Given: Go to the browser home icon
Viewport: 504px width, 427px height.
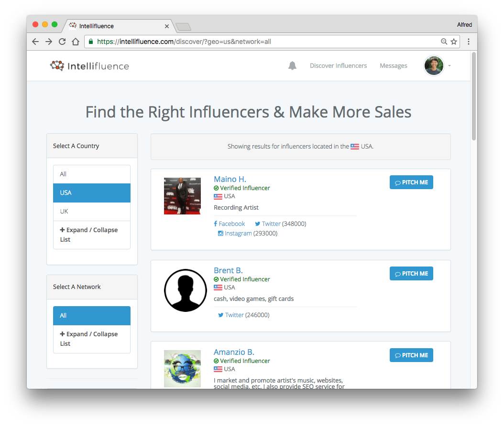Looking at the screenshot, I should (76, 42).
